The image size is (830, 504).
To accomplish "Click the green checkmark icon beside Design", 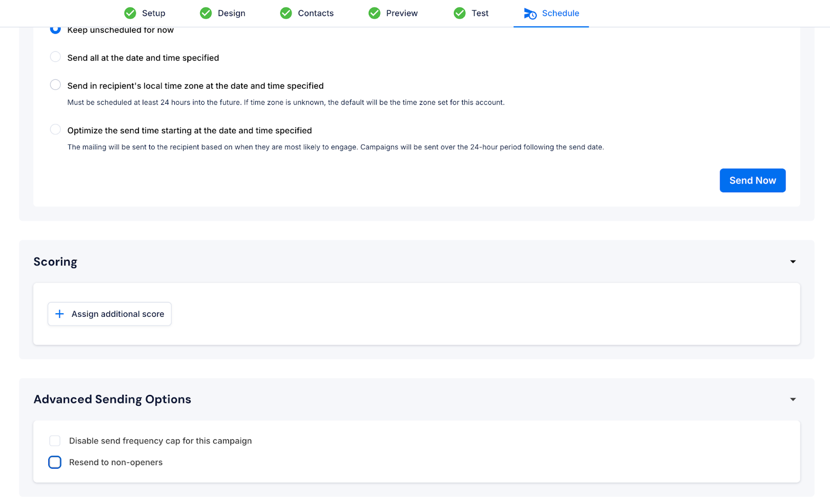I will [x=206, y=13].
